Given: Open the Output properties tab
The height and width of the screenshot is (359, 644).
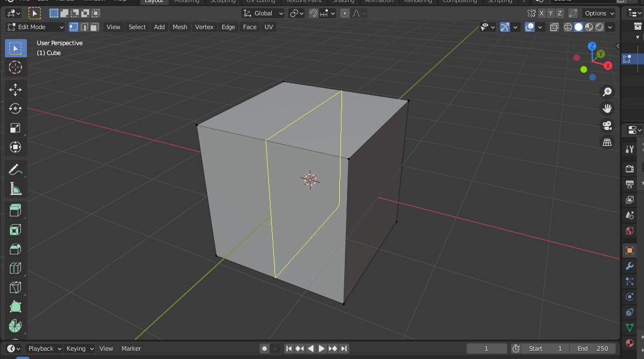Looking at the screenshot, I should tap(630, 184).
